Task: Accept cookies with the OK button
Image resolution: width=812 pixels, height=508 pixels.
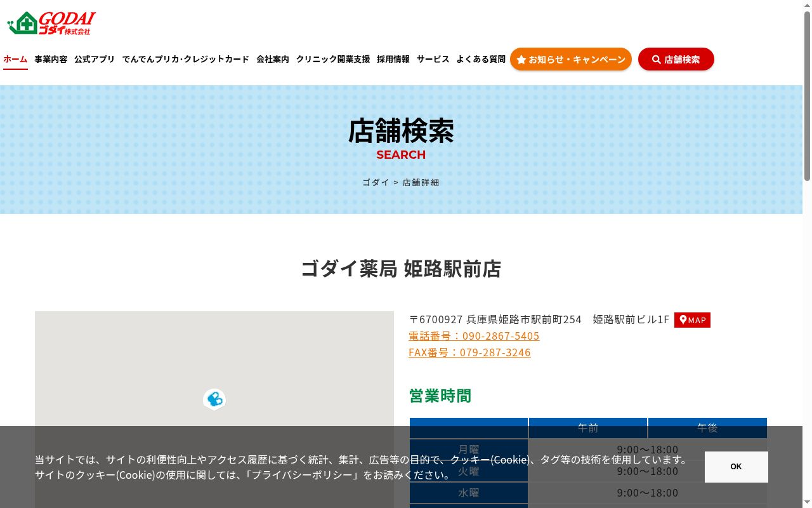Action: (736, 467)
